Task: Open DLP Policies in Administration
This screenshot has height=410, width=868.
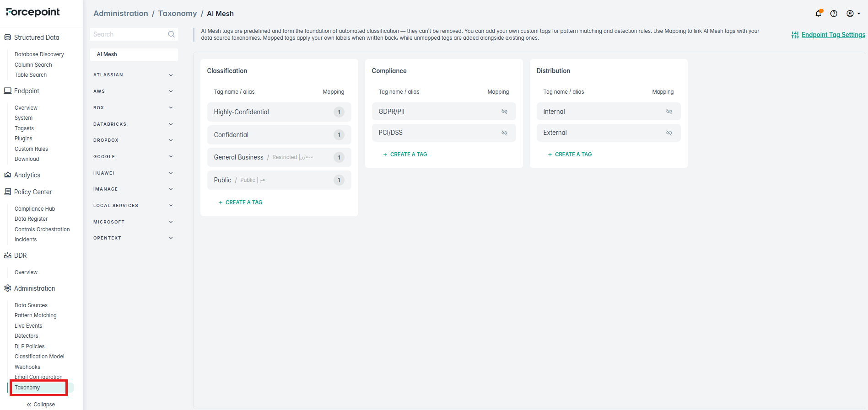Action: click(30, 346)
